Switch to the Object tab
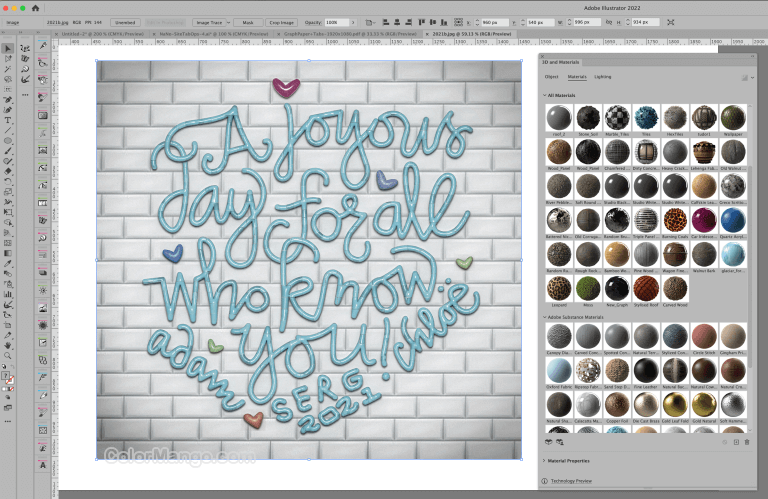The image size is (768, 499). 551,76
